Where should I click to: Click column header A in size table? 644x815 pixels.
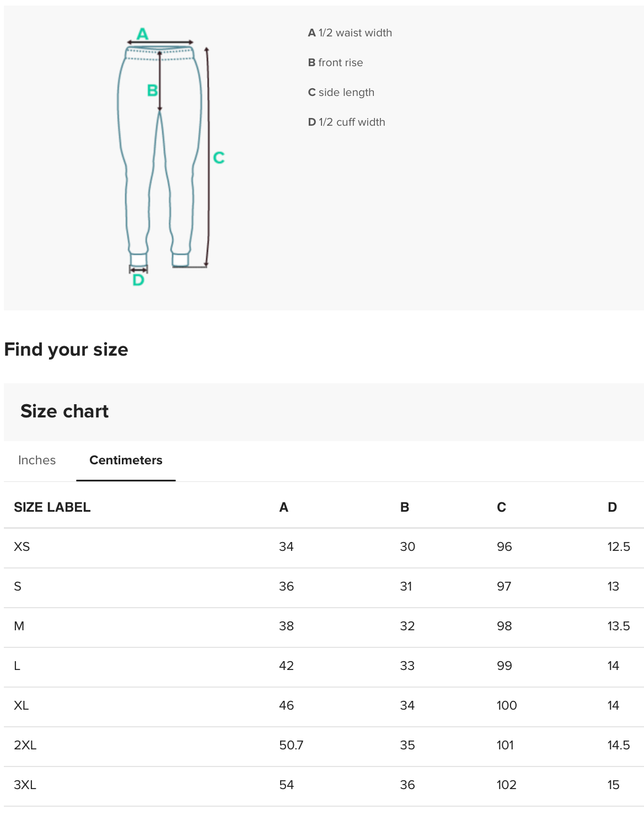pos(283,507)
